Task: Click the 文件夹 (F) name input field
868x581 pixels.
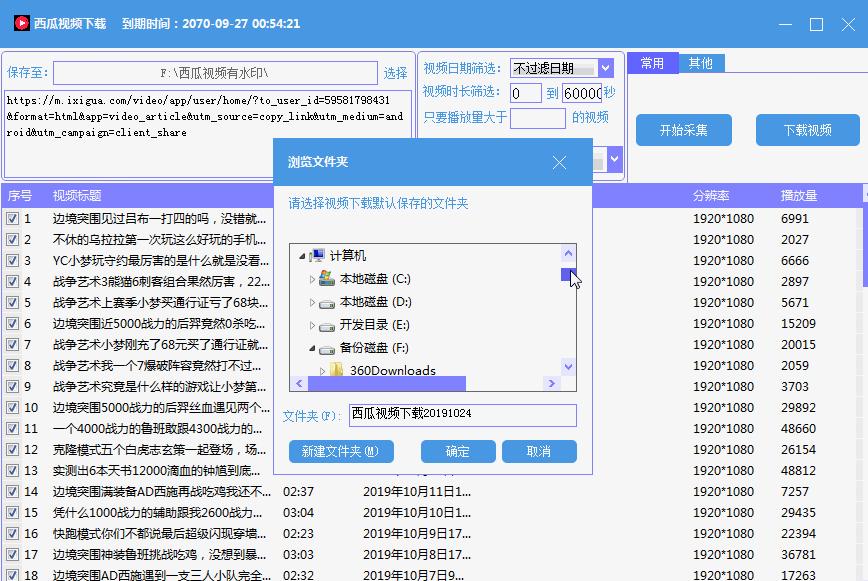Action: [x=462, y=415]
